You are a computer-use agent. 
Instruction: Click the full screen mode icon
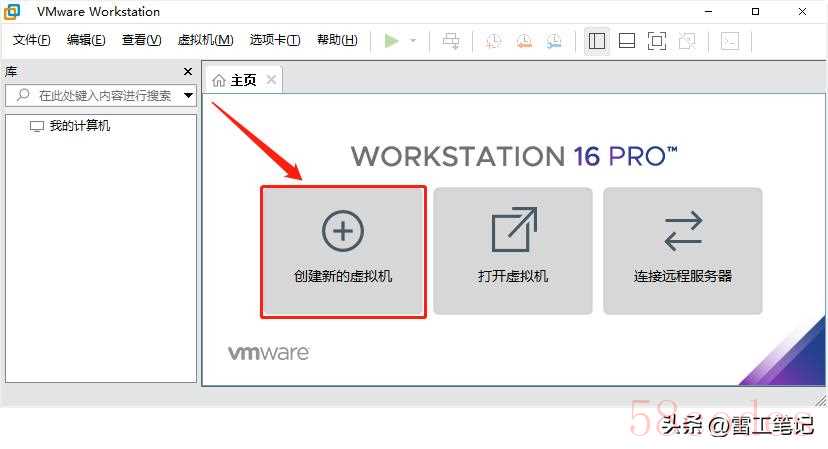pyautogui.click(x=656, y=41)
